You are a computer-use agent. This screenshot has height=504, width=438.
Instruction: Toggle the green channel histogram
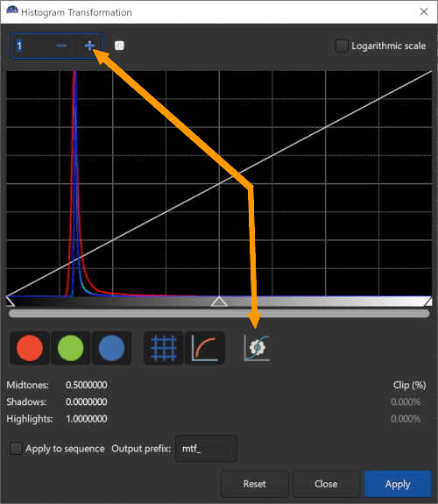click(71, 348)
